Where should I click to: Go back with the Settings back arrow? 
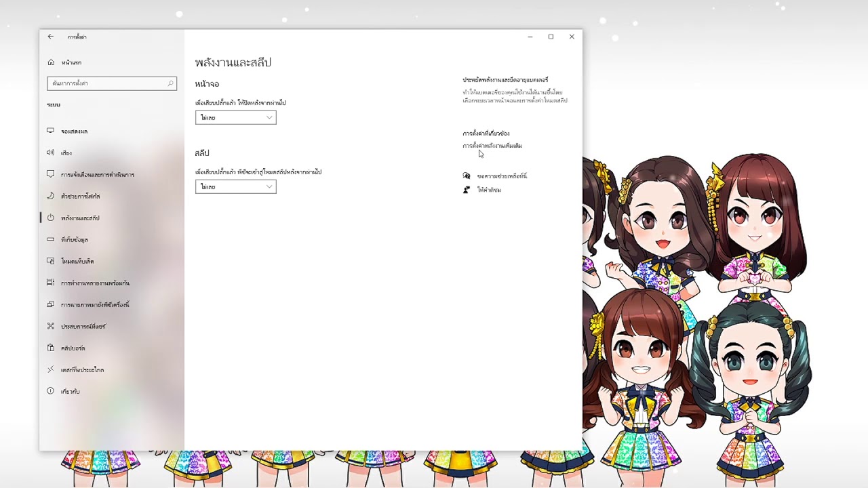click(x=50, y=37)
